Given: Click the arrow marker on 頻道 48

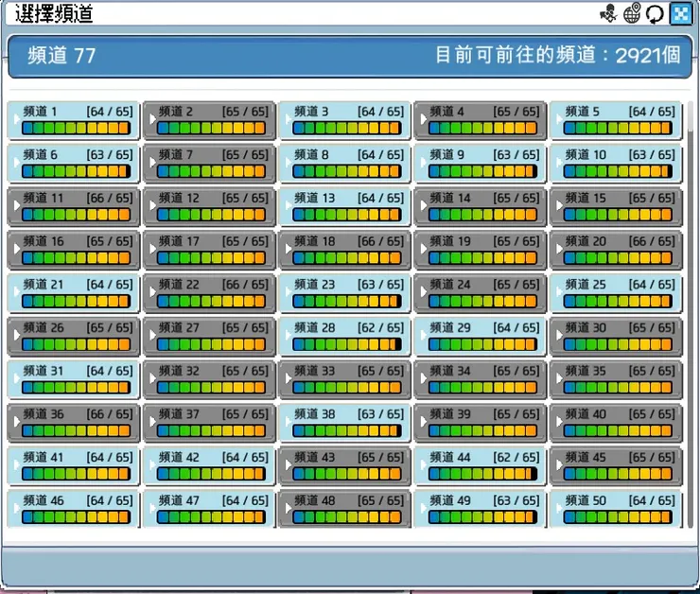Looking at the screenshot, I should [x=289, y=508].
